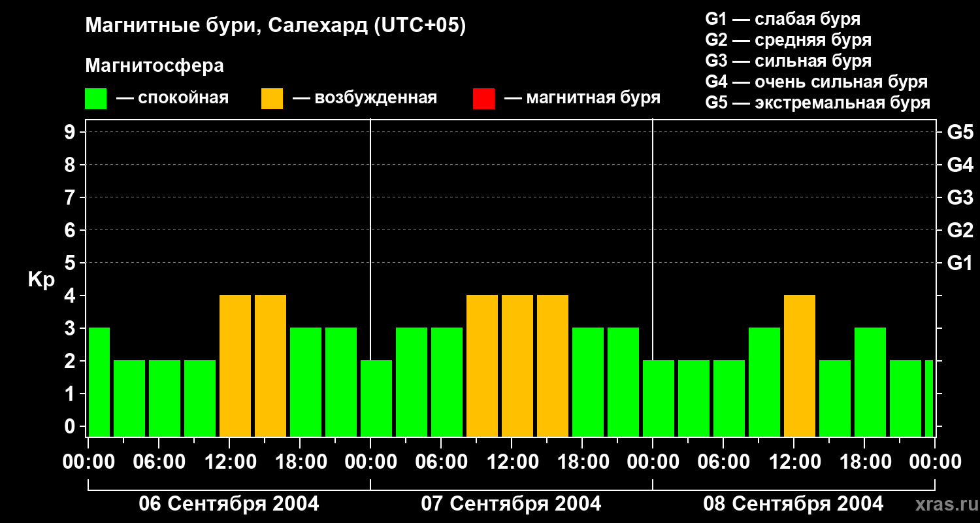
Task: Click green Kp 3 bar covering 18:00, 07 Сентября
Action: point(588,382)
